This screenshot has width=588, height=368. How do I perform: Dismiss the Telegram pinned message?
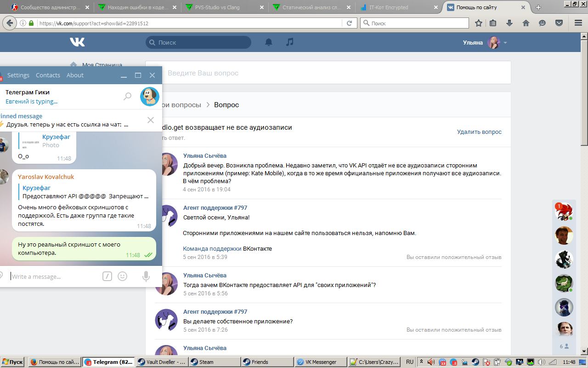point(150,120)
